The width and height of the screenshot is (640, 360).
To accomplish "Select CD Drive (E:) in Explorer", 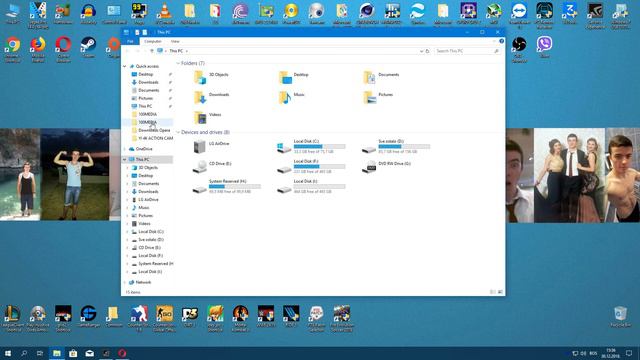I will click(x=212, y=166).
